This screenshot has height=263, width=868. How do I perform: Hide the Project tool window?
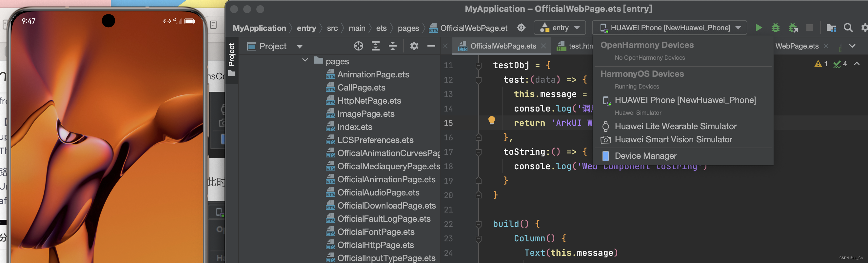point(431,46)
